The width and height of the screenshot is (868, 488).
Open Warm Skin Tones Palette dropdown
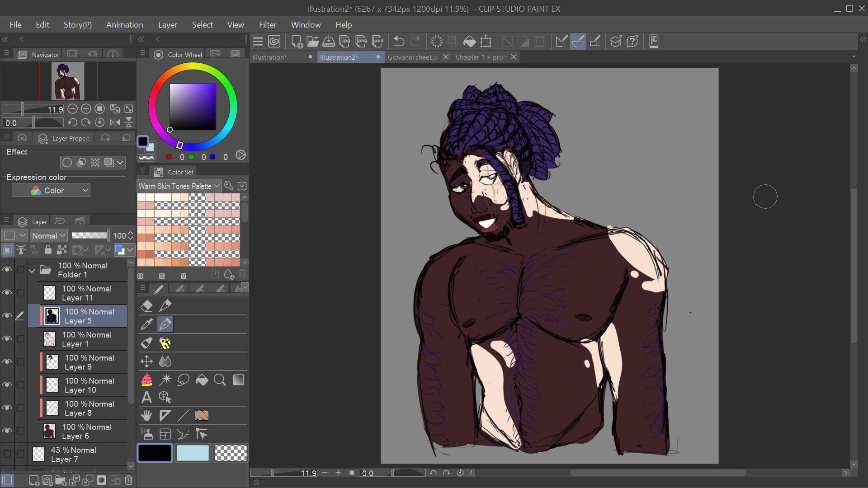(x=179, y=186)
